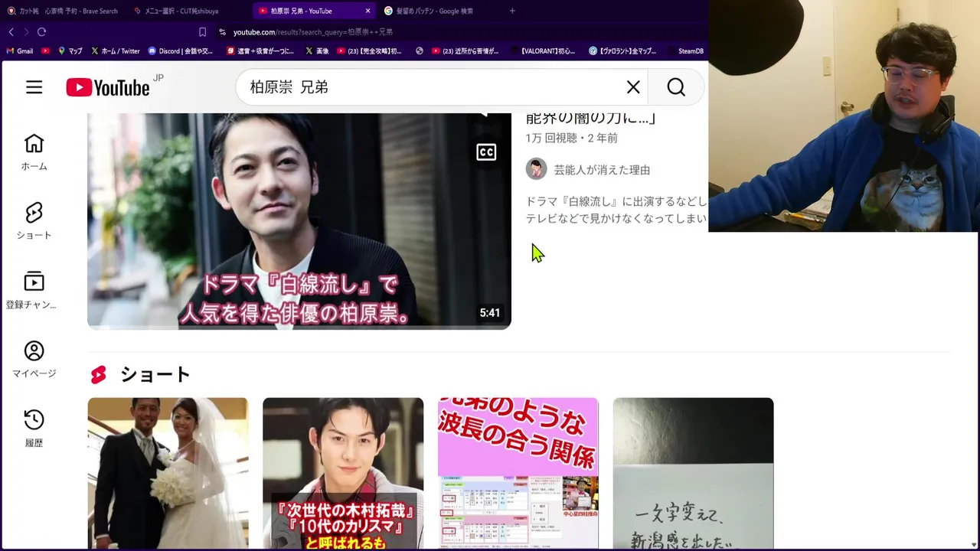The height and width of the screenshot is (551, 980).
Task: Click the magnifier search button
Action: click(x=676, y=87)
